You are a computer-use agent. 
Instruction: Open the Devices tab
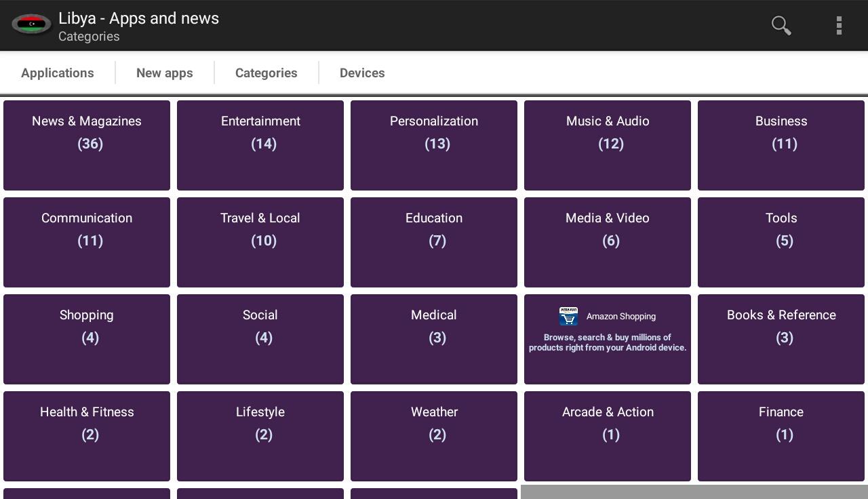pyautogui.click(x=362, y=73)
